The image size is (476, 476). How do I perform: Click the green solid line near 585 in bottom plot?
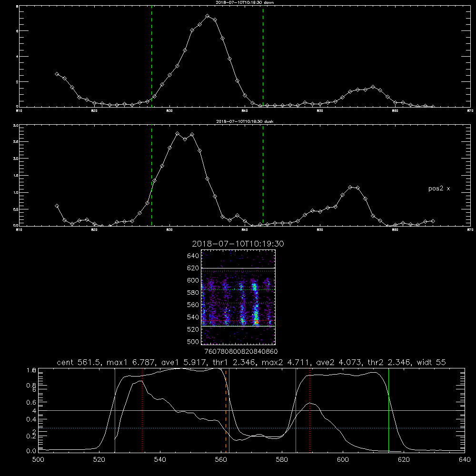click(296, 410)
